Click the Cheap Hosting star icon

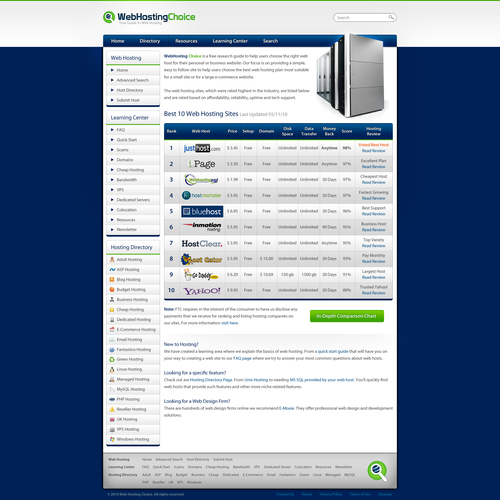tap(112, 309)
